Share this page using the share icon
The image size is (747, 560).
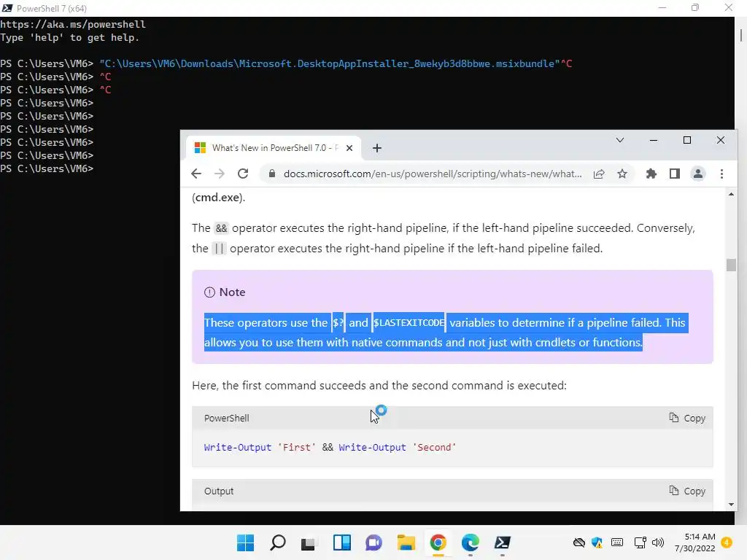click(599, 174)
